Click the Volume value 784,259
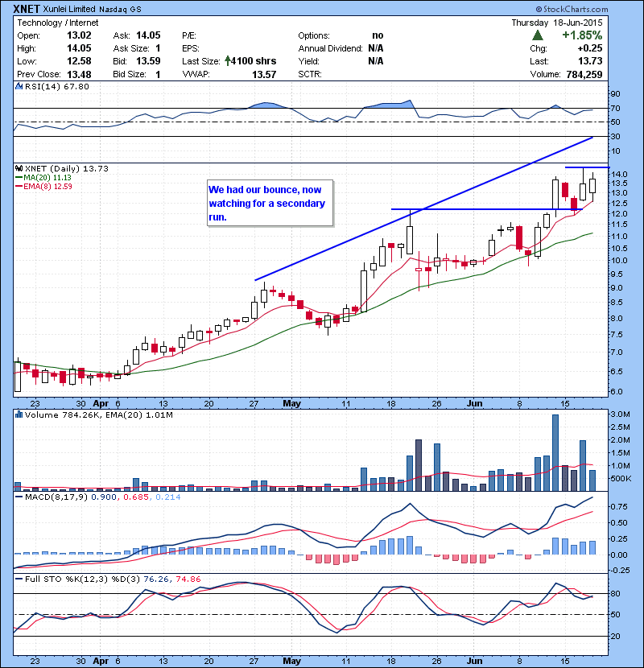Viewport: 644px width, 668px height. [x=584, y=74]
